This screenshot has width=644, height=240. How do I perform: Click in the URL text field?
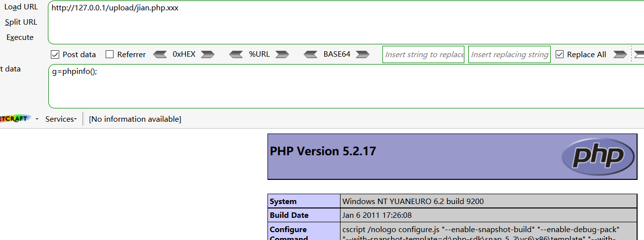click(346, 23)
